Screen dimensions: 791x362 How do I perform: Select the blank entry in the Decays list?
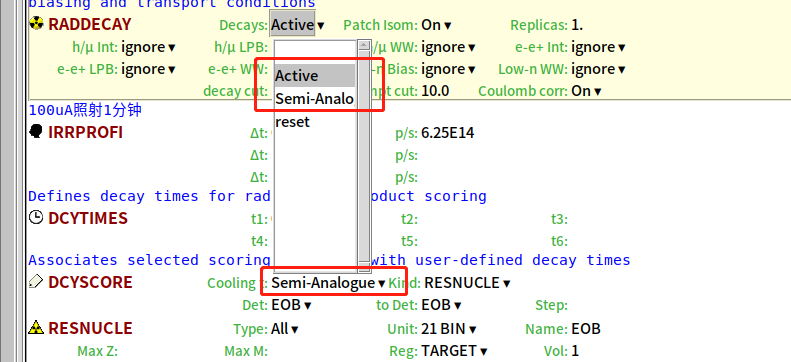click(315, 52)
